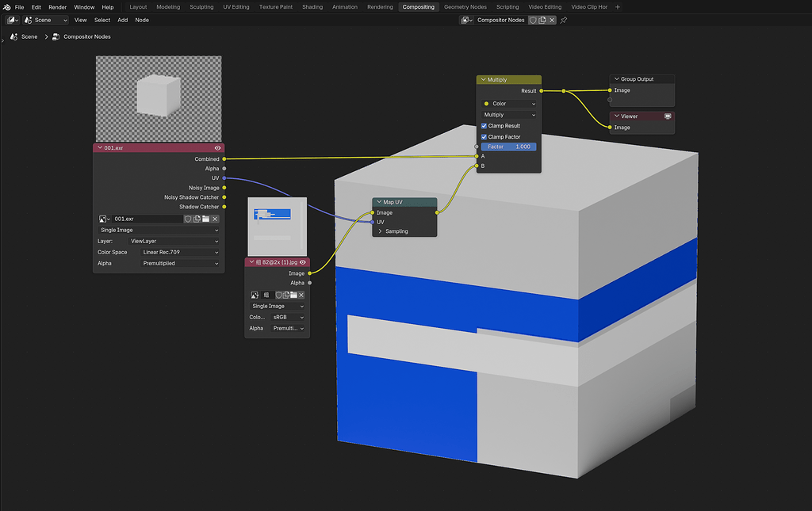The width and height of the screenshot is (812, 511).
Task: Open the Node menu
Action: coord(142,20)
